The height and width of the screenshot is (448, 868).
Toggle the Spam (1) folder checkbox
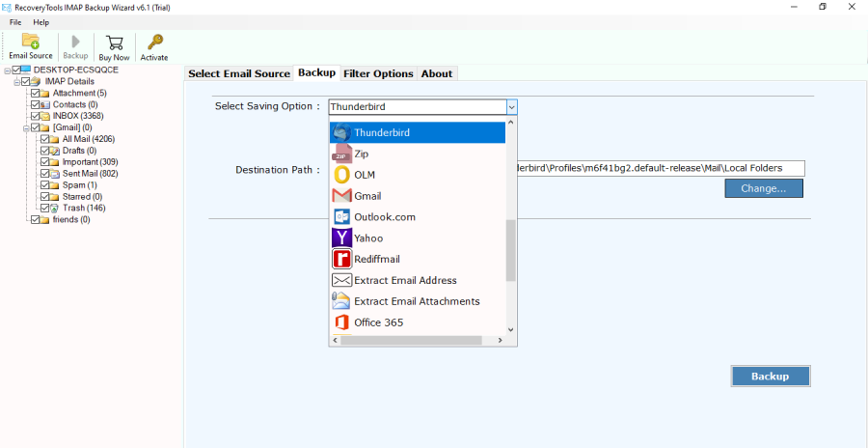[44, 185]
